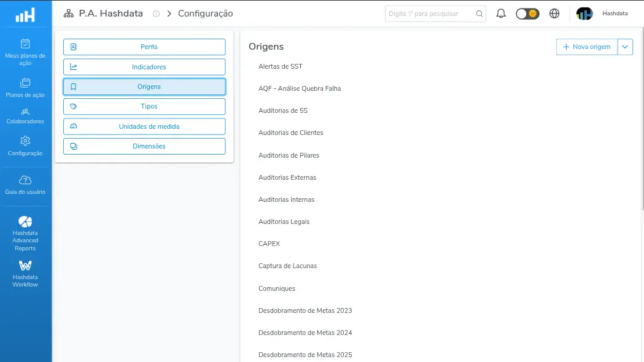Select Tipos configuration tab

coord(144,106)
